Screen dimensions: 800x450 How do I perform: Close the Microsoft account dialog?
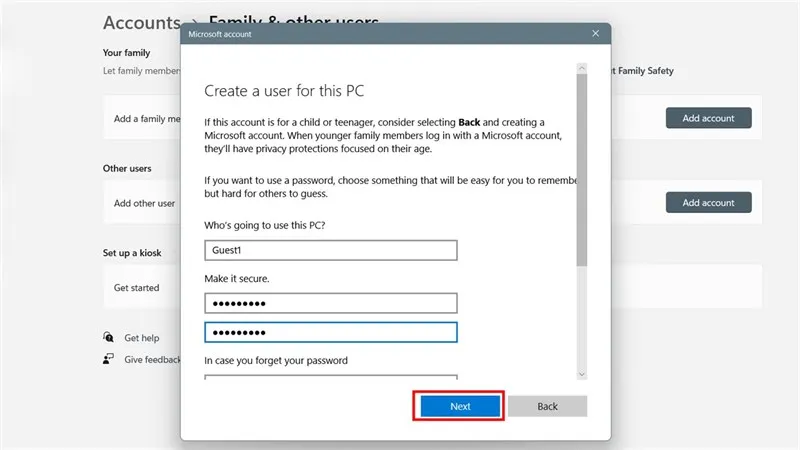pyautogui.click(x=596, y=34)
